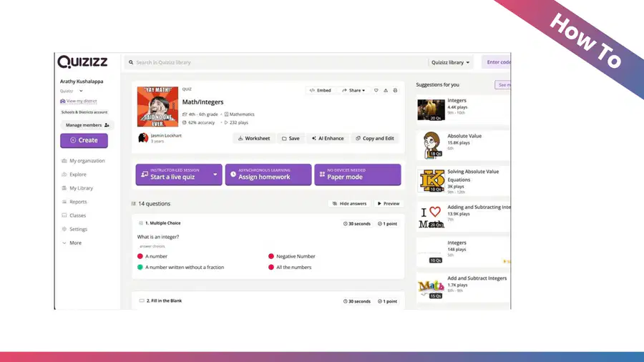
Task: Open the Quizizz library dropdown
Action: [450, 62]
